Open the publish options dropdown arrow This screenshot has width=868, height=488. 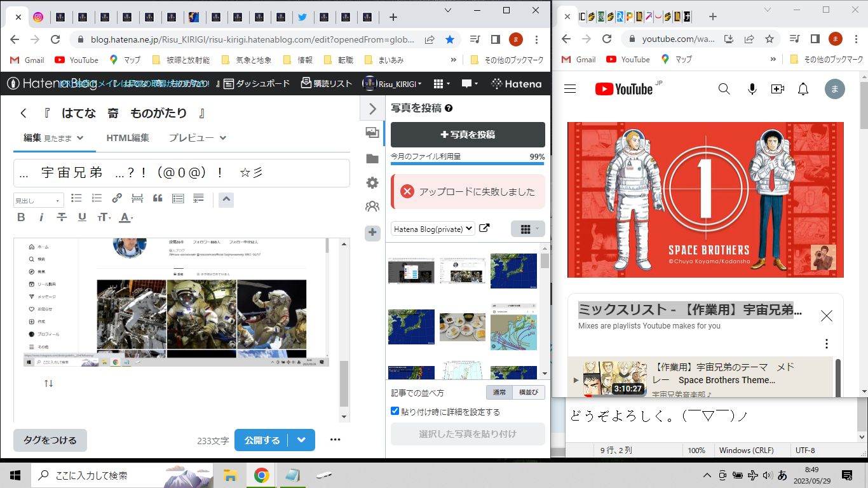[x=302, y=440]
